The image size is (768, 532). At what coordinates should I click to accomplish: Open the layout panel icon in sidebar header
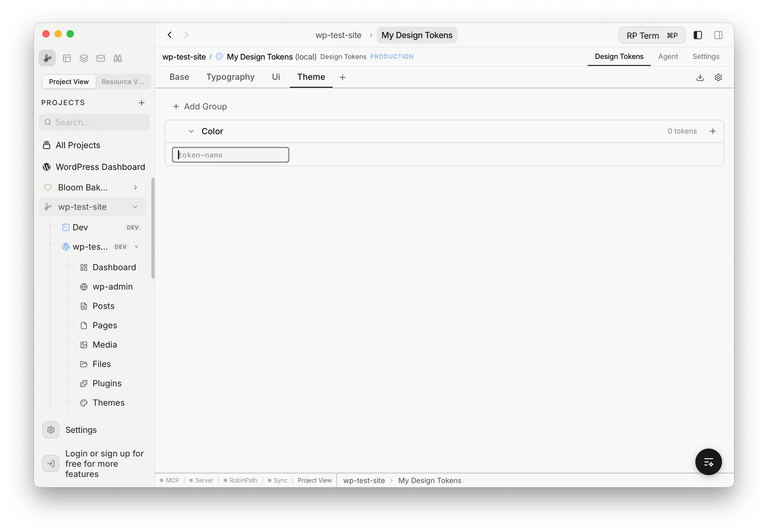(x=67, y=58)
